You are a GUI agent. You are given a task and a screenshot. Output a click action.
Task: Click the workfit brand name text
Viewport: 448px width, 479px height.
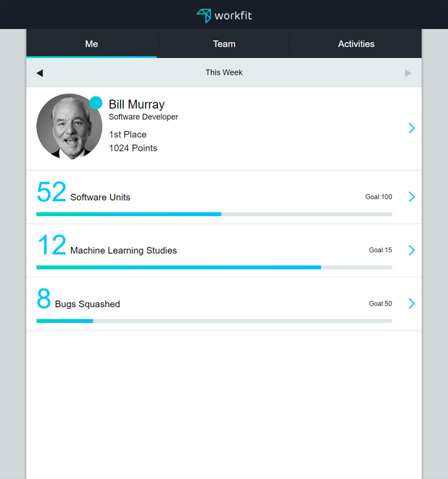(x=233, y=16)
